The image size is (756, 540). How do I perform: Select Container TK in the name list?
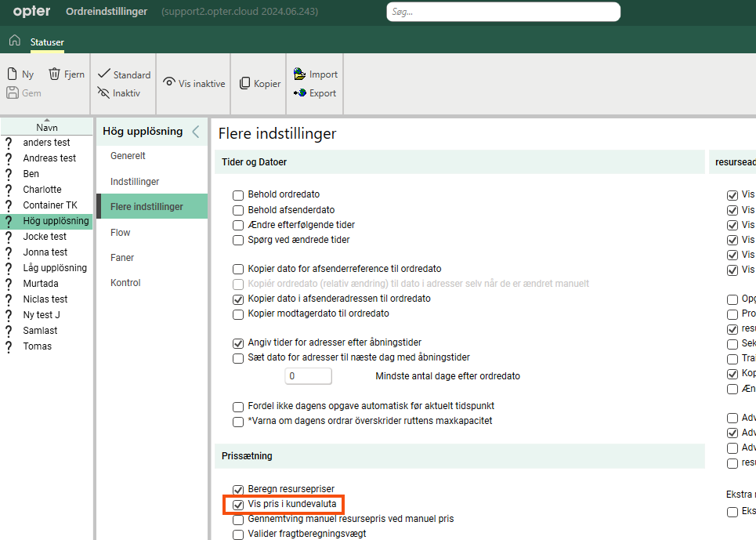click(x=50, y=205)
